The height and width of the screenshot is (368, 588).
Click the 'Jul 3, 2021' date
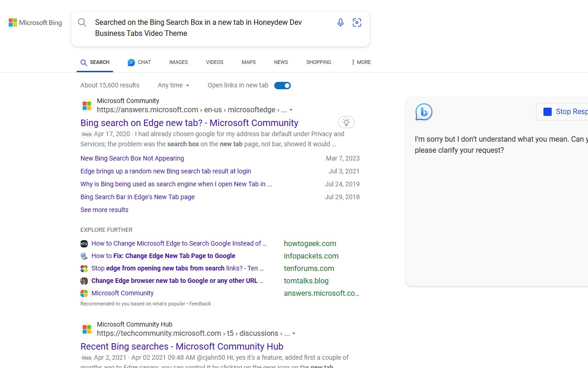[x=344, y=171]
